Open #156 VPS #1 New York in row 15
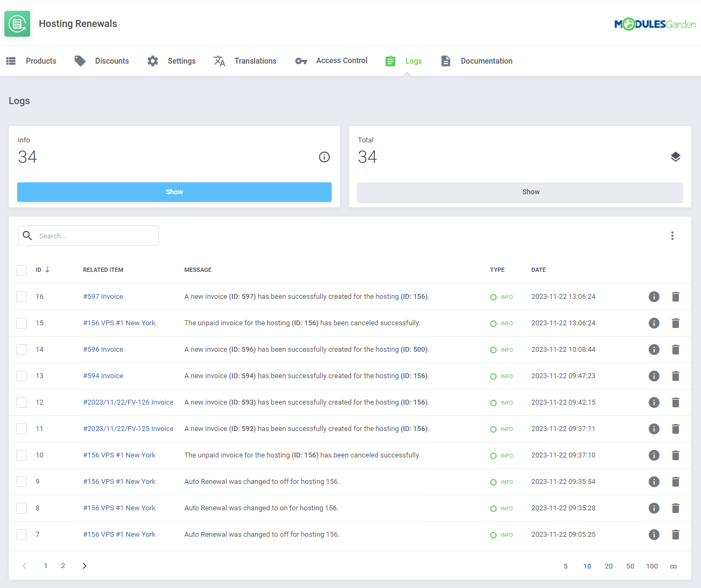The height and width of the screenshot is (588, 701). (119, 323)
